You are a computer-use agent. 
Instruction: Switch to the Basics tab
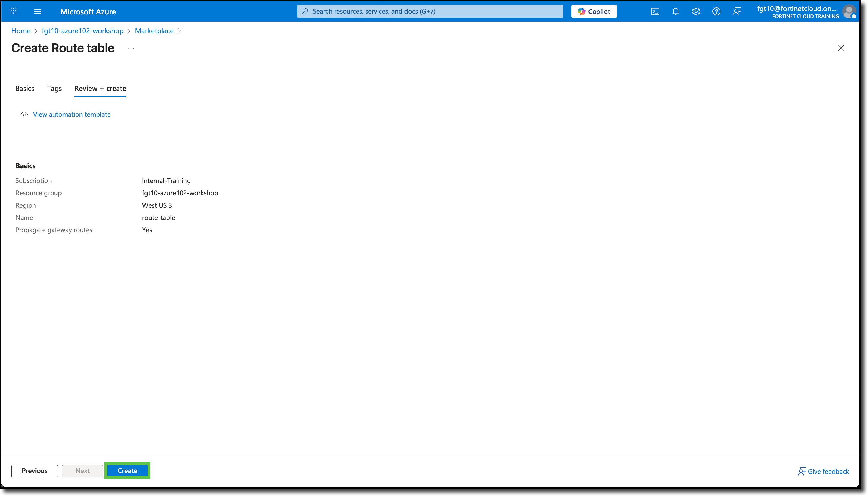pos(24,88)
